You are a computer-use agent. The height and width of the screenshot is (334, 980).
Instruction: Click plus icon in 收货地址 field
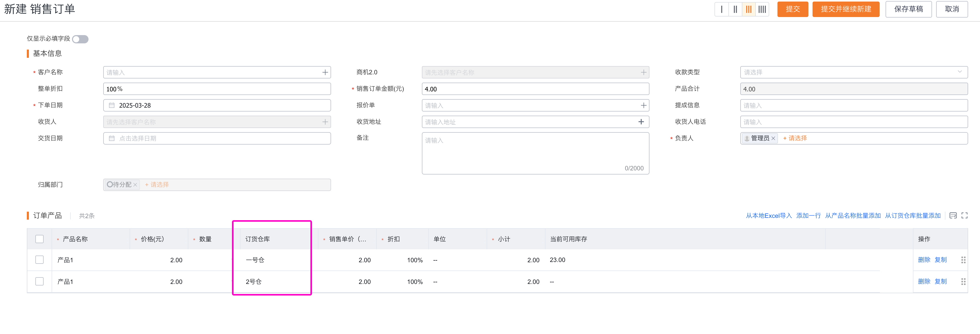click(x=641, y=122)
